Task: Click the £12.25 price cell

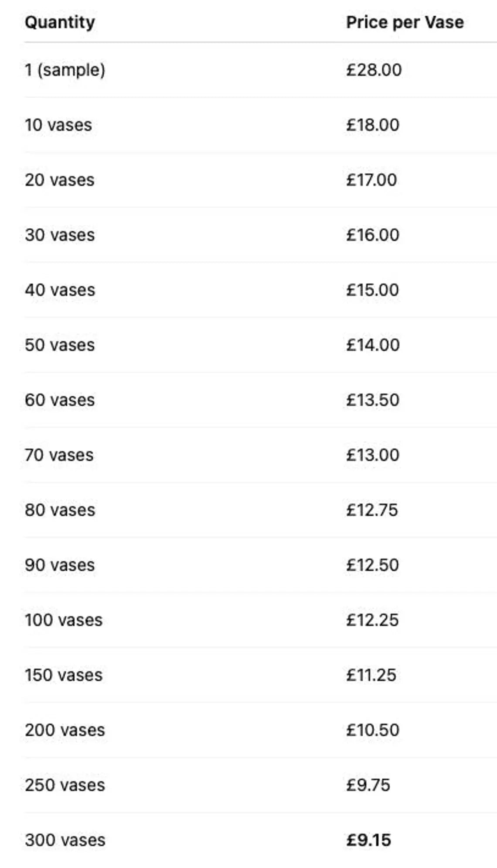Action: coord(372,620)
